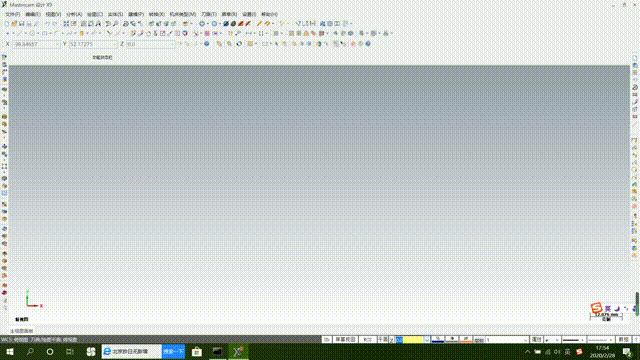Click 群组 button in status bar
Screen dimensions: 640x360
pos(623,340)
